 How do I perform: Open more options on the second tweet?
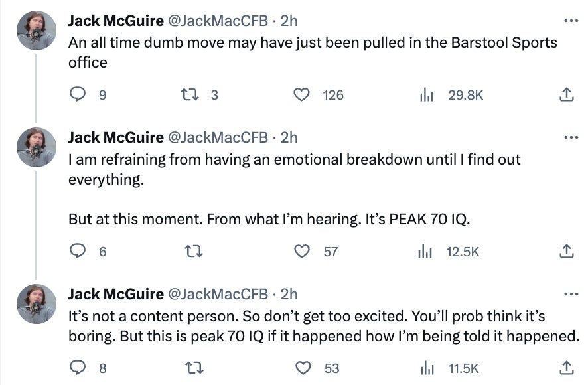click(x=570, y=137)
